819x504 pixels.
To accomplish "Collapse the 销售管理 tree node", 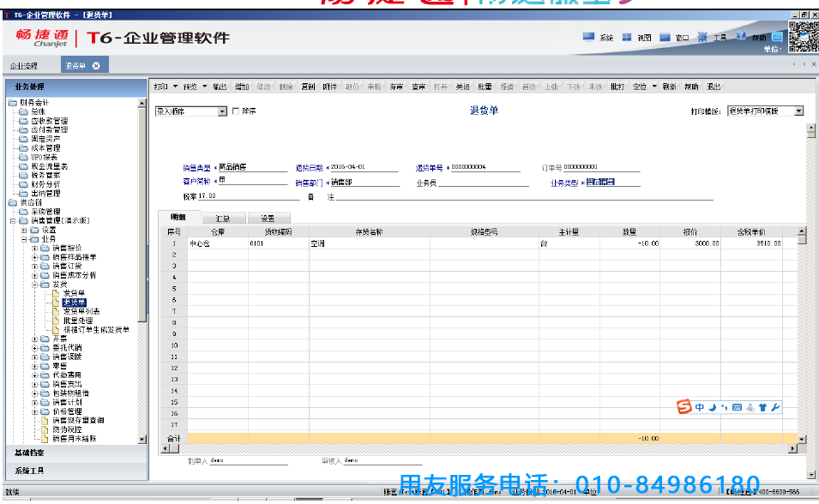I will pyautogui.click(x=13, y=221).
